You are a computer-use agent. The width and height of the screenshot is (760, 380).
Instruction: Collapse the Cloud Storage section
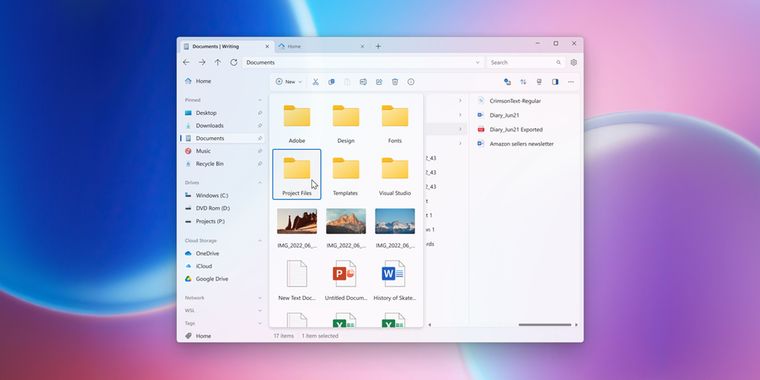click(x=260, y=240)
